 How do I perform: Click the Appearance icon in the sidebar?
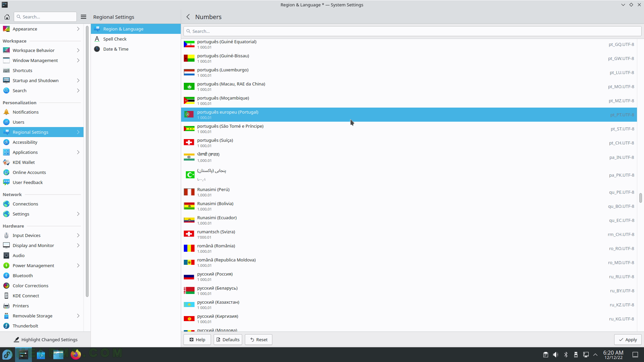pos(6,29)
